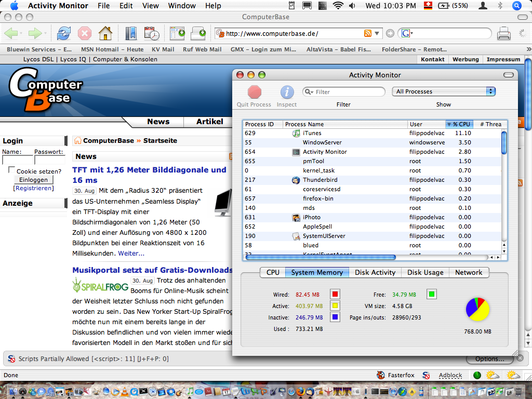Click the process list horizontal scrollbar
Viewport: 532px width, 399px height.
click(x=321, y=257)
